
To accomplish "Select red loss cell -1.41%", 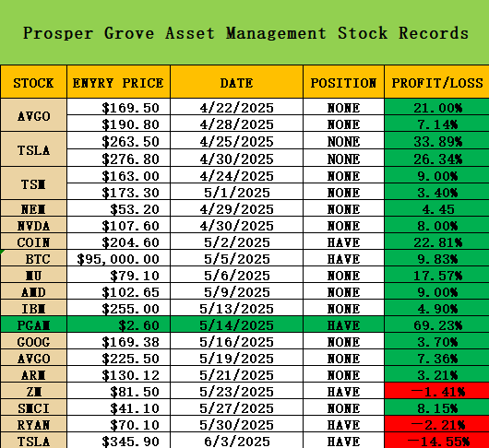I will (x=437, y=391).
